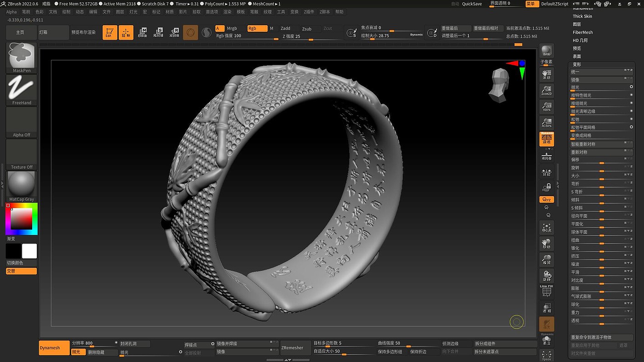This screenshot has height=362, width=644.
Task: Click the Xpose icon
Action: tap(546, 355)
